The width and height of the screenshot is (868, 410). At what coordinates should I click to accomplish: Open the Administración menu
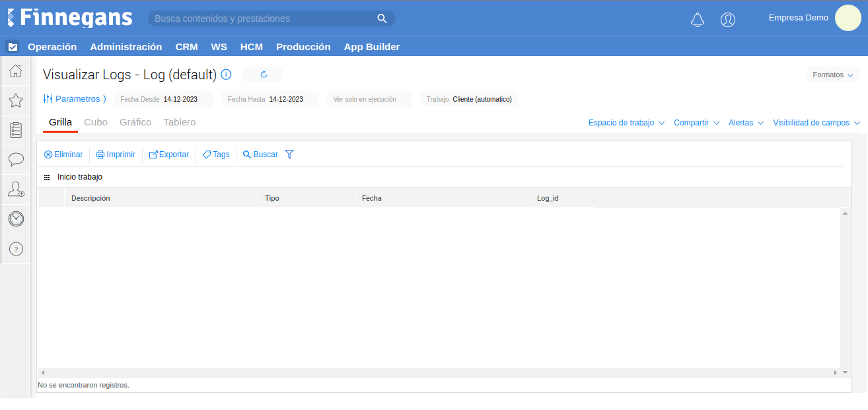tap(126, 47)
